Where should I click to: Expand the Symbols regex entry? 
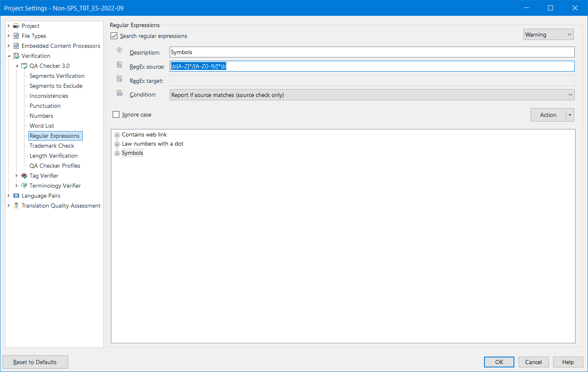pos(117,153)
